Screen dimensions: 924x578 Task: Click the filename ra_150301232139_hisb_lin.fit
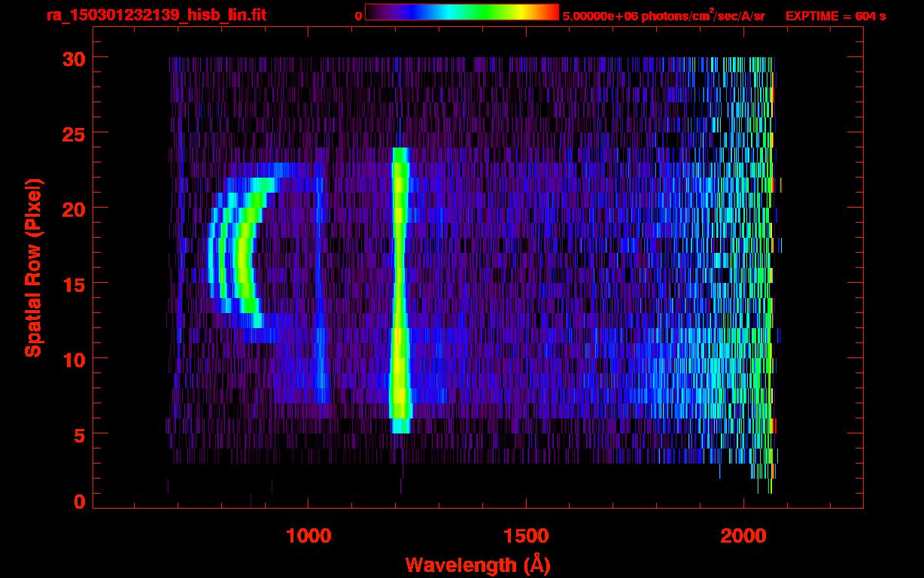156,15
